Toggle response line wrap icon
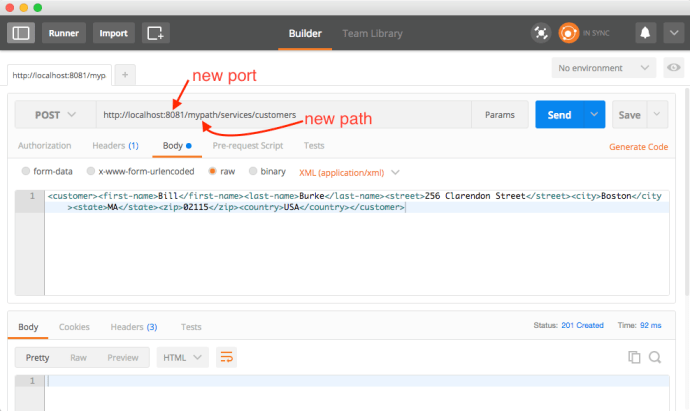 click(226, 357)
